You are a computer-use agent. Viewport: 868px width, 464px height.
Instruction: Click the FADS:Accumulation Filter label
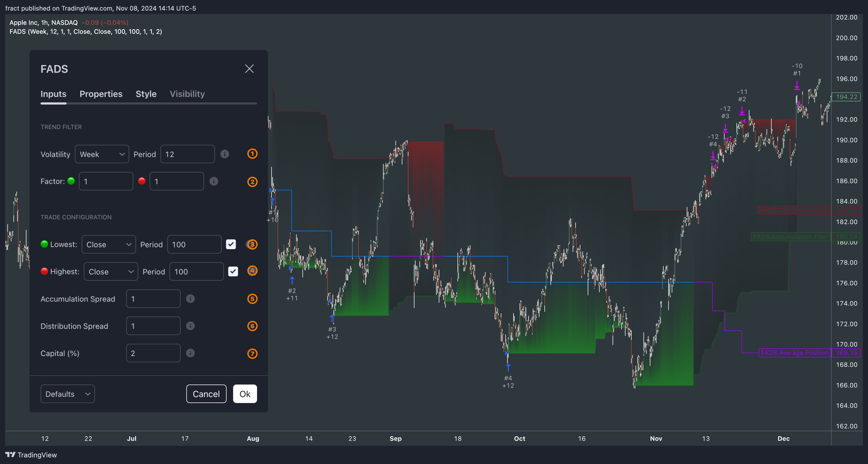[791, 237]
